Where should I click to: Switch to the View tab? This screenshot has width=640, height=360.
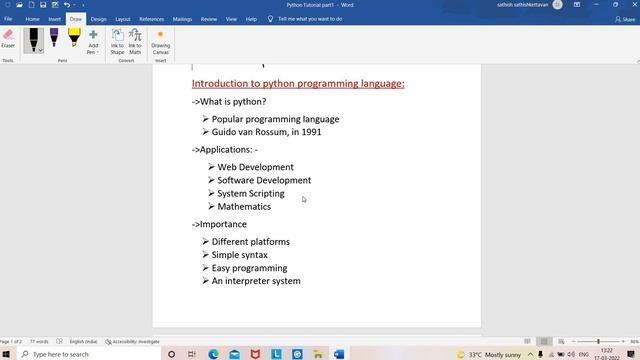[231, 19]
